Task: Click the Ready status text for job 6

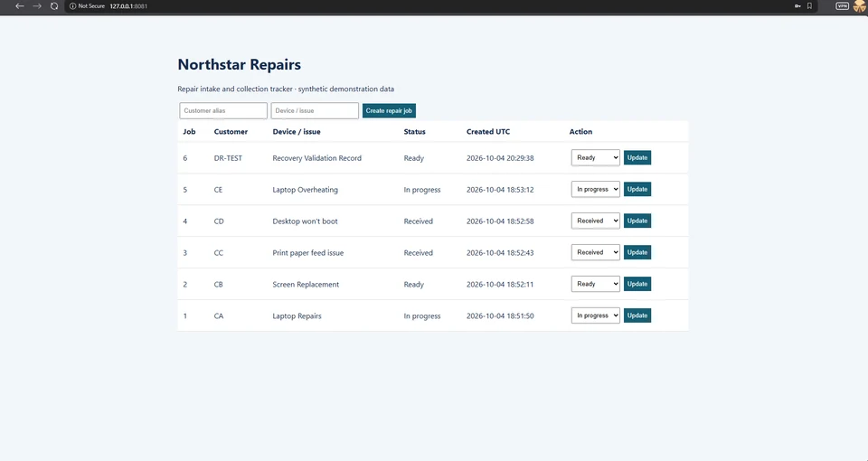Action: click(413, 158)
